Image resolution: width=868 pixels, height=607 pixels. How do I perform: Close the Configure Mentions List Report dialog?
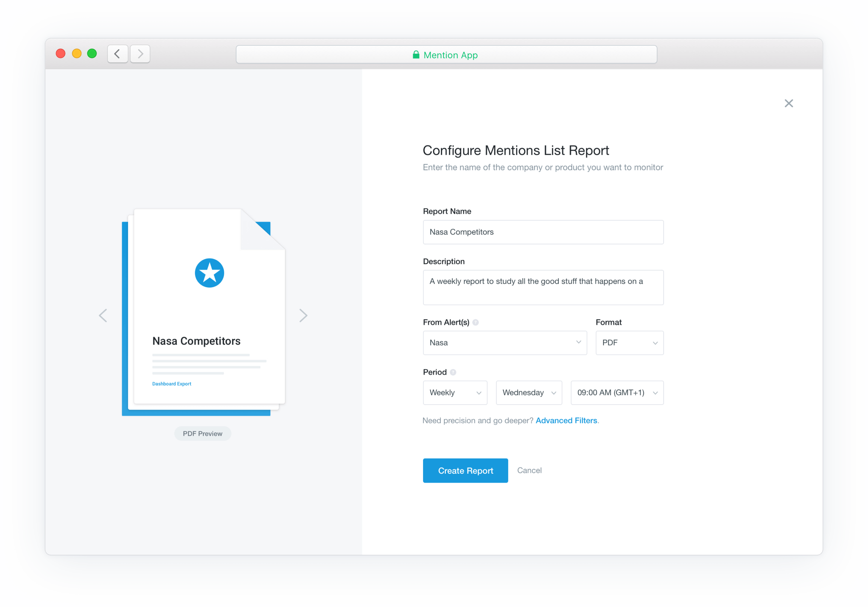click(x=789, y=103)
